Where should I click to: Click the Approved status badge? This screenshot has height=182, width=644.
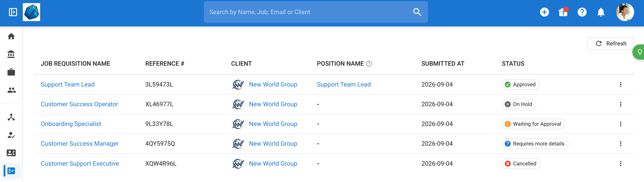point(521,84)
